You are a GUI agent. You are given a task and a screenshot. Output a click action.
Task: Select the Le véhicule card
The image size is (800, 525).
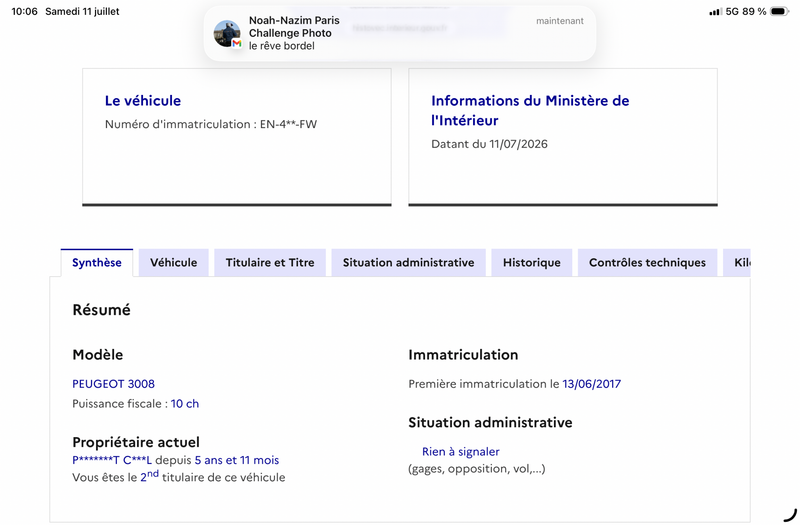click(x=237, y=137)
